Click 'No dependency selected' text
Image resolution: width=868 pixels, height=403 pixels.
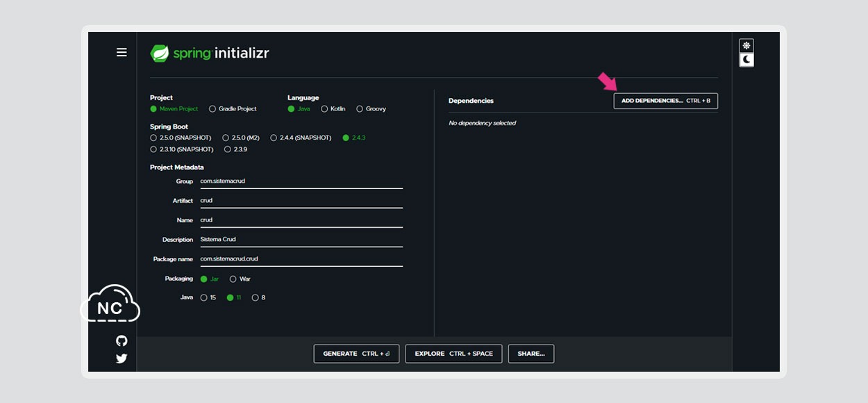coord(482,123)
